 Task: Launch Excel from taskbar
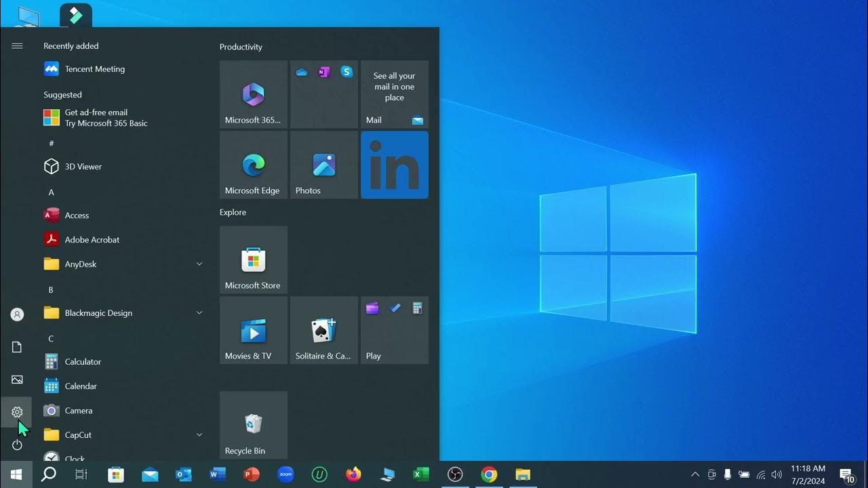coord(421,474)
